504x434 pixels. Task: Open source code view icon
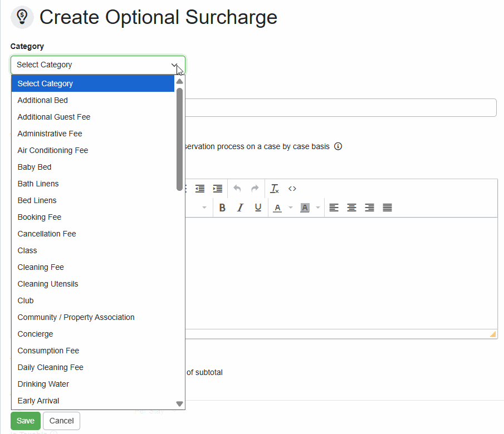(x=292, y=189)
